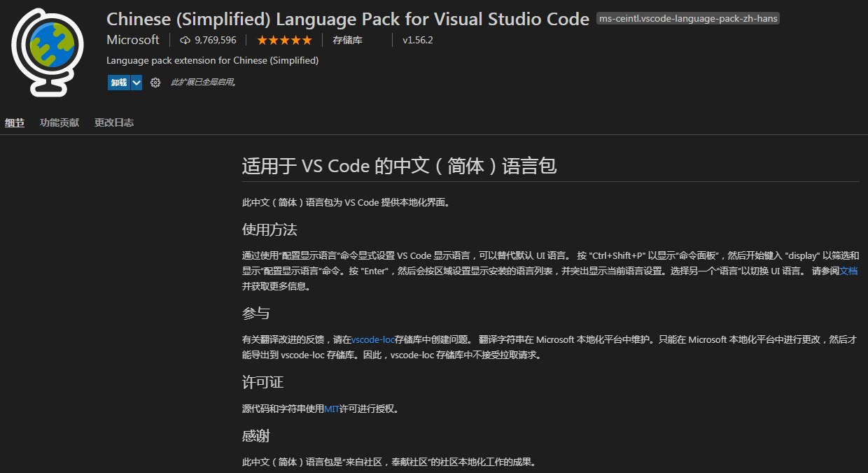This screenshot has width=868, height=473.
Task: Click the five-star rating
Action: click(x=284, y=40)
